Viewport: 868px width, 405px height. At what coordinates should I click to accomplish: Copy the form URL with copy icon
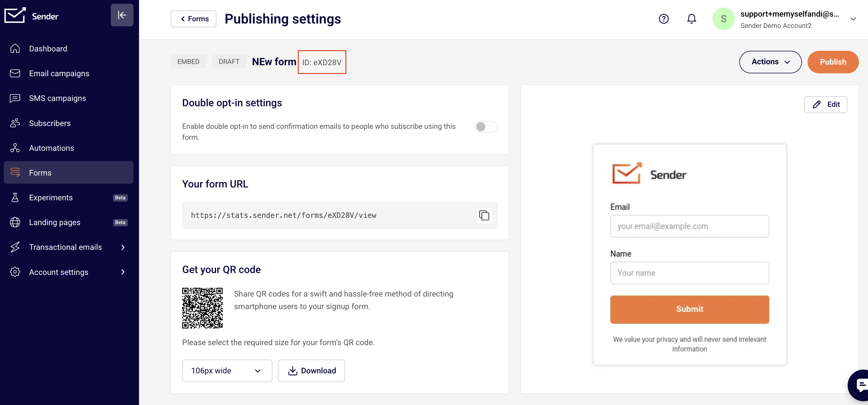pyautogui.click(x=484, y=215)
